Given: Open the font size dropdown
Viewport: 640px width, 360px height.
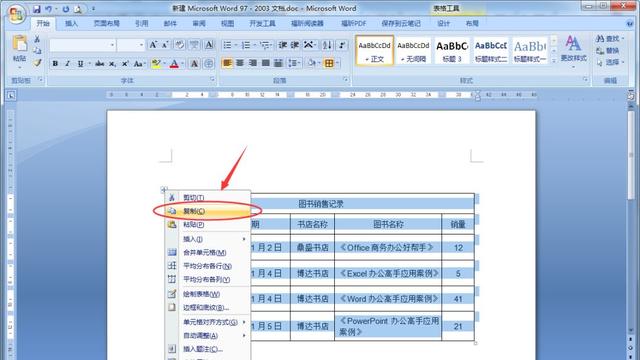Looking at the screenshot, I should coord(141,45).
